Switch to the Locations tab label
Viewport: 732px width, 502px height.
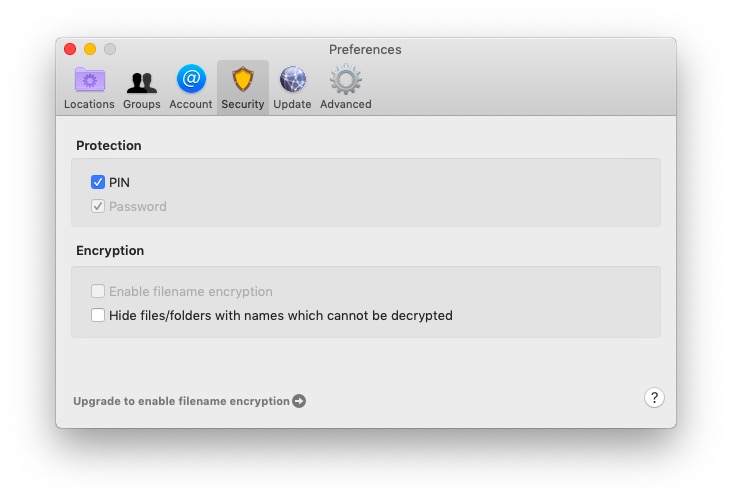click(x=89, y=104)
